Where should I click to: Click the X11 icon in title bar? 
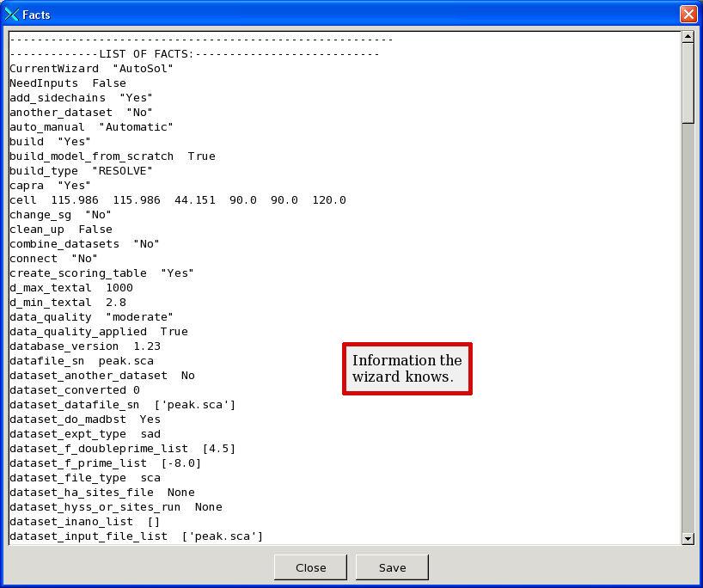tap(11, 14)
